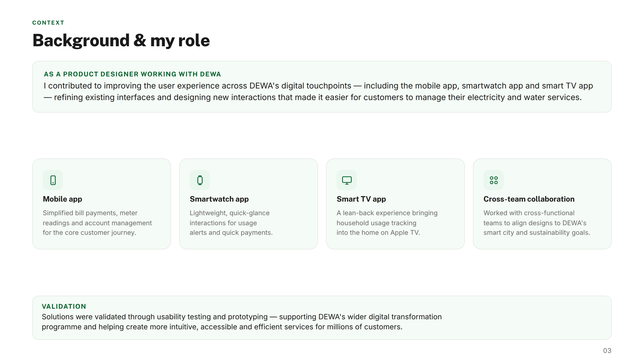Click the text line 'alerts and quick payments.'
The image size is (644, 362).
tap(231, 233)
